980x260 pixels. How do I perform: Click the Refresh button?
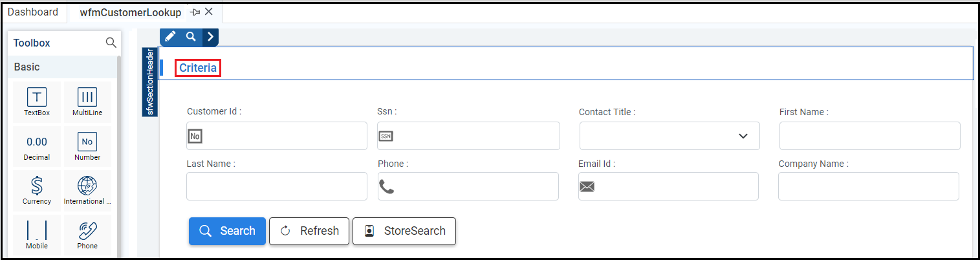click(x=309, y=231)
